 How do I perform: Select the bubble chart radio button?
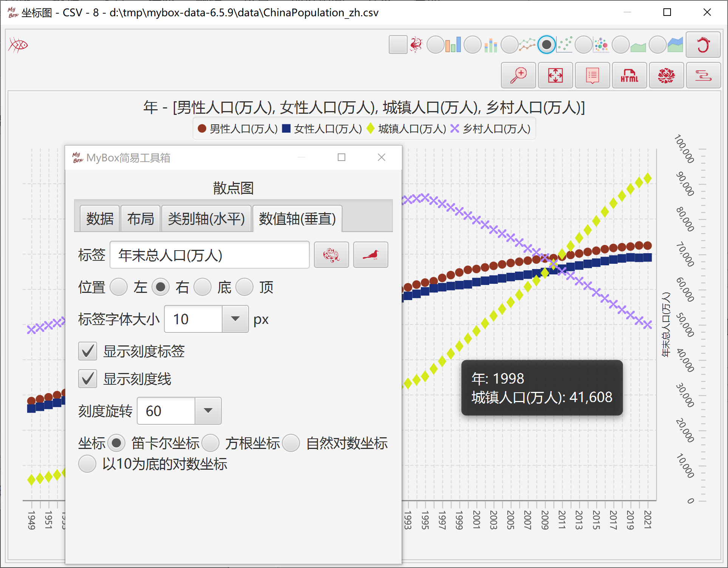[584, 45]
